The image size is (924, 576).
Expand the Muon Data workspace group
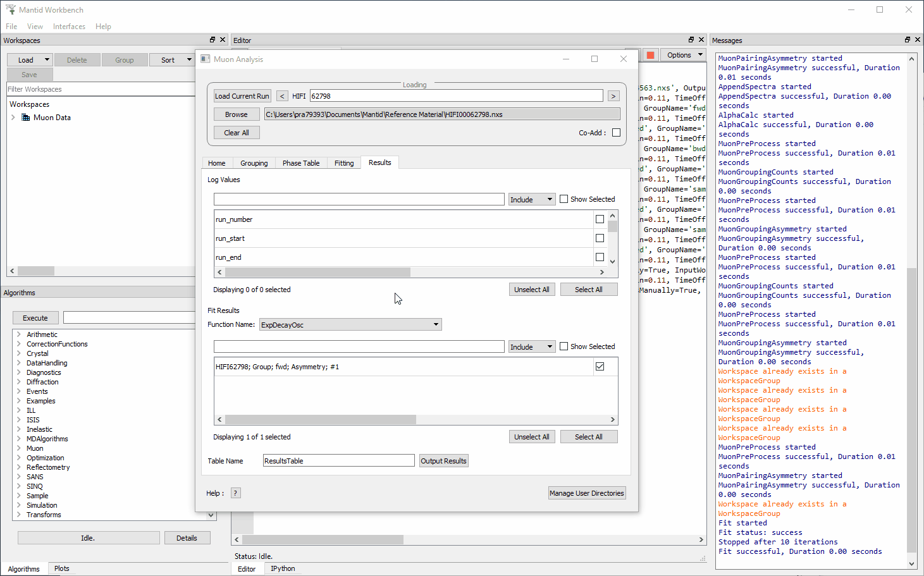pos(12,117)
